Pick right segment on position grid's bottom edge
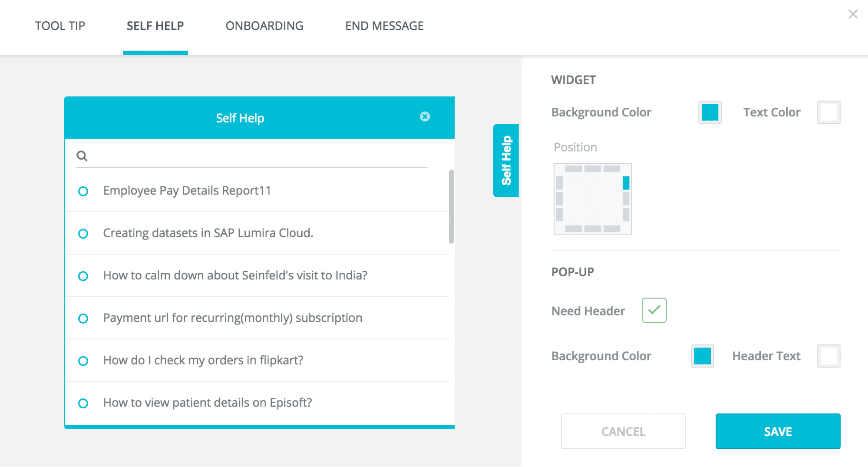Image resolution: width=868 pixels, height=467 pixels. pyautogui.click(x=612, y=229)
